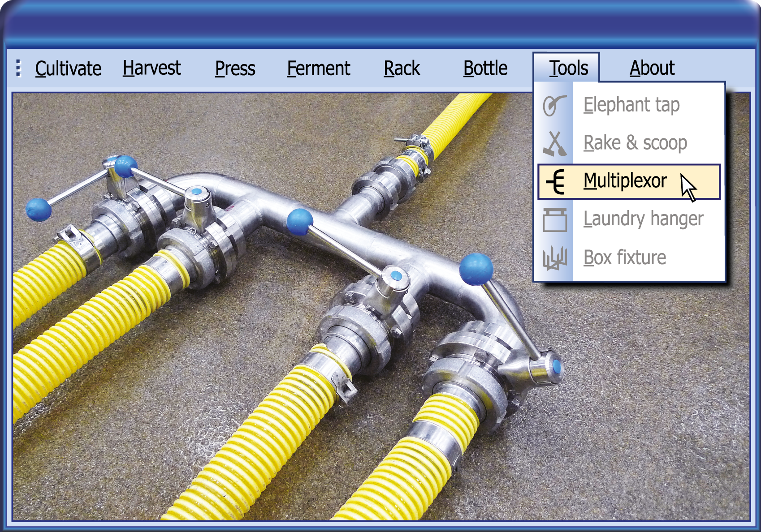Close the open Tools menu

[566, 68]
